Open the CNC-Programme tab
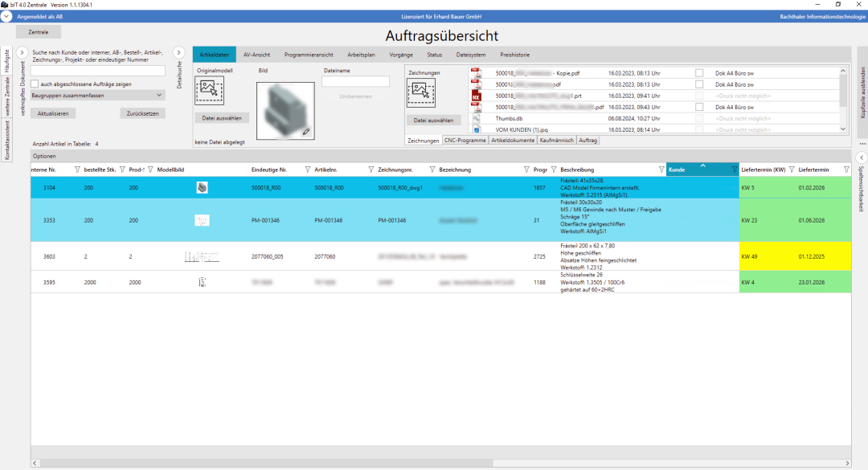Screen dimensions: 868x470 pyautogui.click(x=465, y=140)
